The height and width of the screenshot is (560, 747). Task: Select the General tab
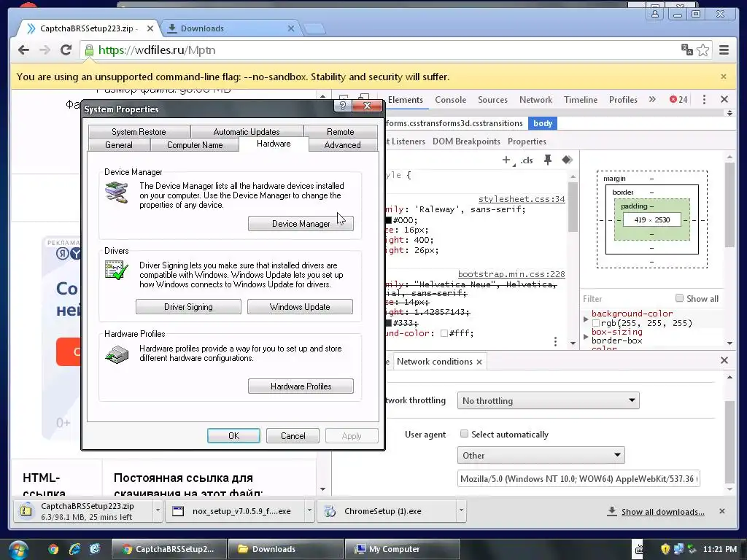(x=119, y=145)
